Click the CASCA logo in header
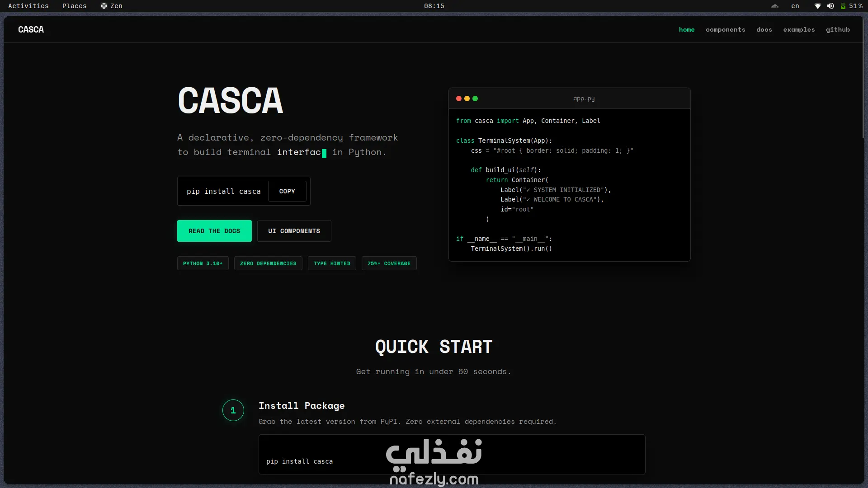This screenshot has width=868, height=488. click(31, 29)
